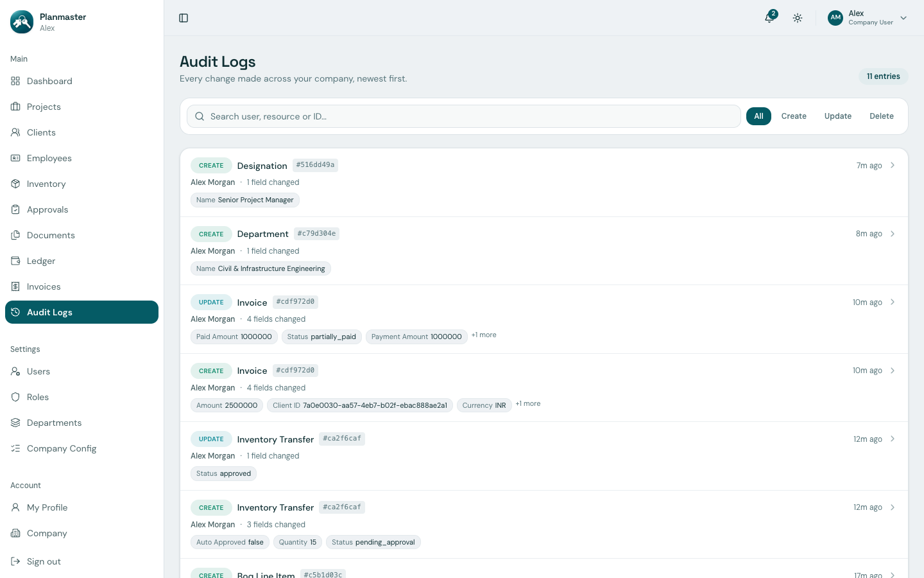Click the #c79d304e ID tag
Screen dimensions: 924x578
(x=316, y=234)
